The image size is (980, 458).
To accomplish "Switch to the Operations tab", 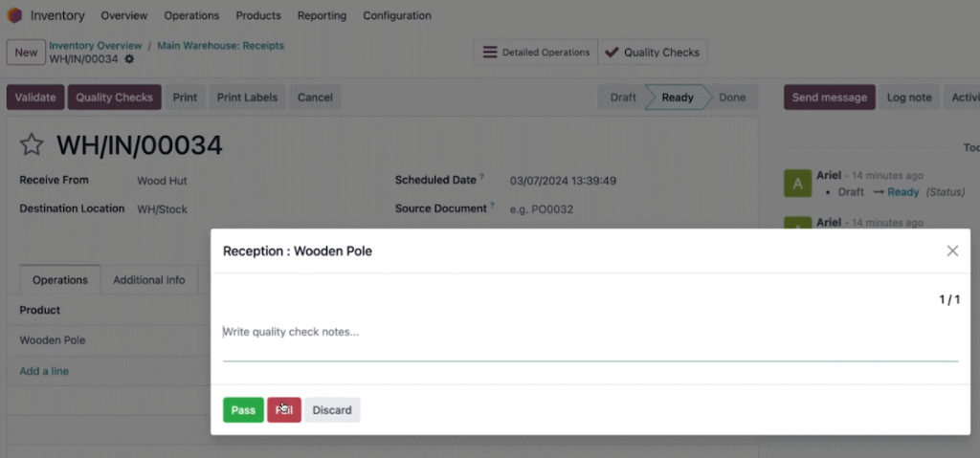I will (60, 280).
